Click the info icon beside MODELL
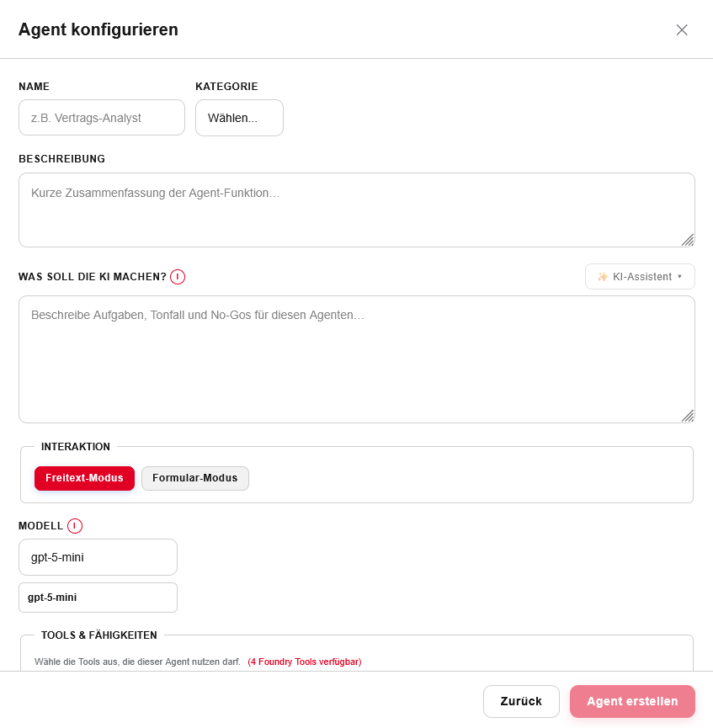The width and height of the screenshot is (713, 728). point(74,526)
